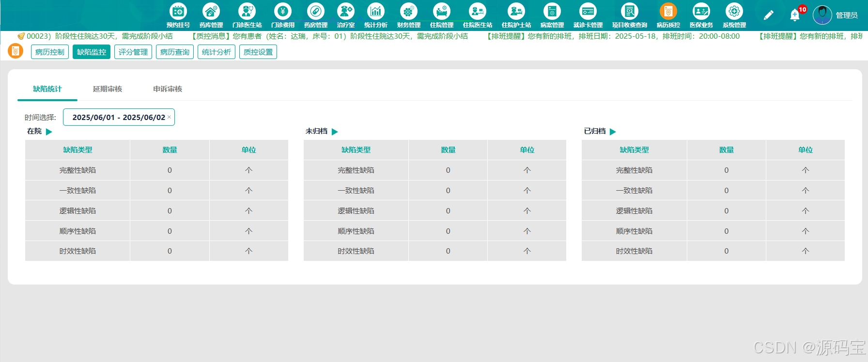868x362 pixels.
Task: Click 完整性缺陷 row in 未归档 table
Action: coord(435,170)
